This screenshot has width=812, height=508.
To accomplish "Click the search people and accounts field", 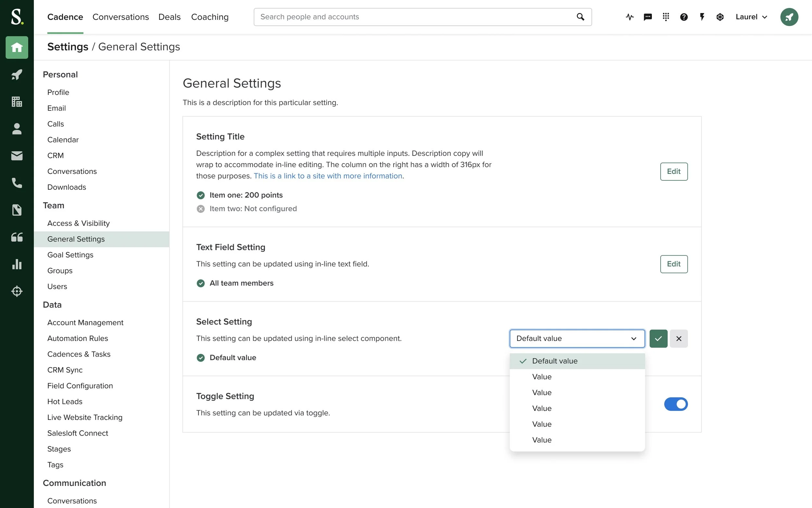I will pos(416,17).
